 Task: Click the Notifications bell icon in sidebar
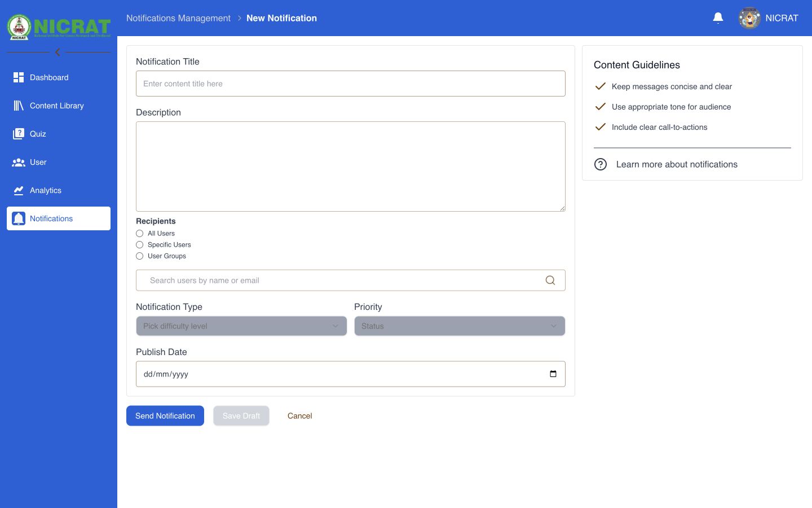click(19, 218)
